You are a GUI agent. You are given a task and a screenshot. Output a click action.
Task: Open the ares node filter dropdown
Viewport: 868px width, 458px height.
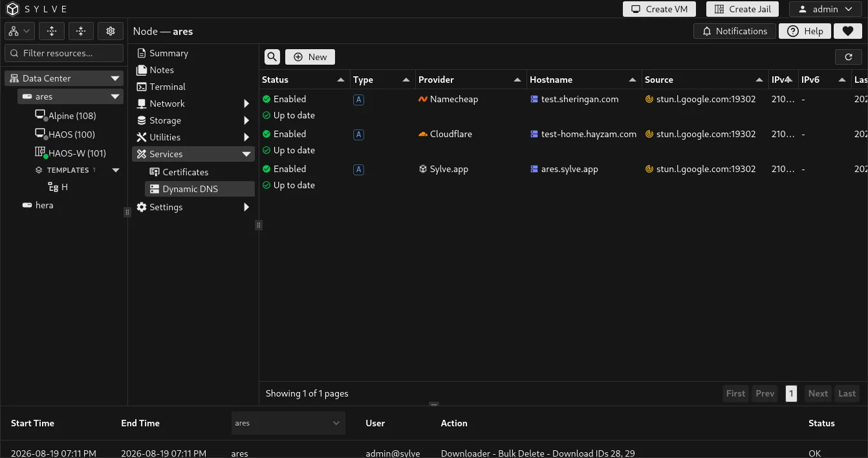pos(288,423)
